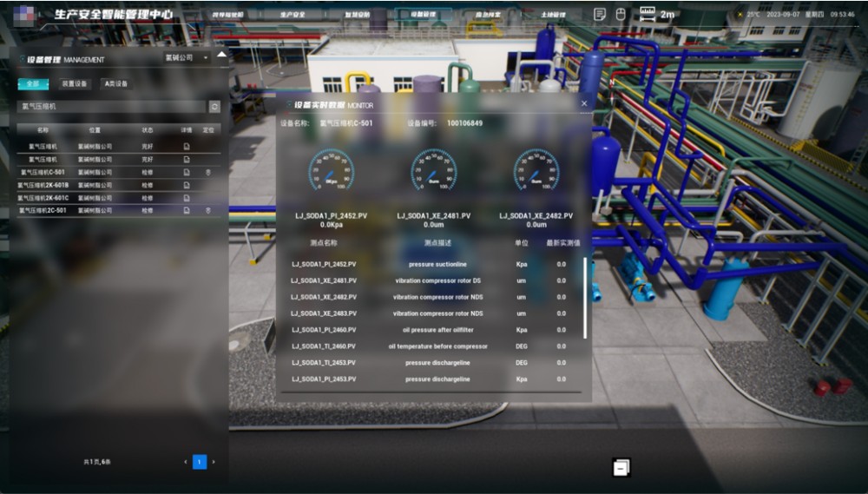Switch filter to A类设备
868x494 pixels.
pos(115,84)
